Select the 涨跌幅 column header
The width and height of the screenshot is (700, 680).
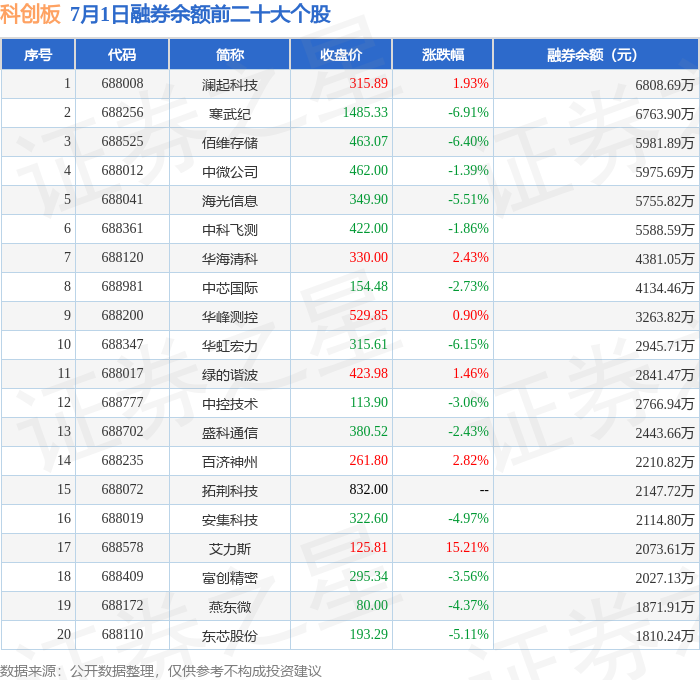click(442, 54)
